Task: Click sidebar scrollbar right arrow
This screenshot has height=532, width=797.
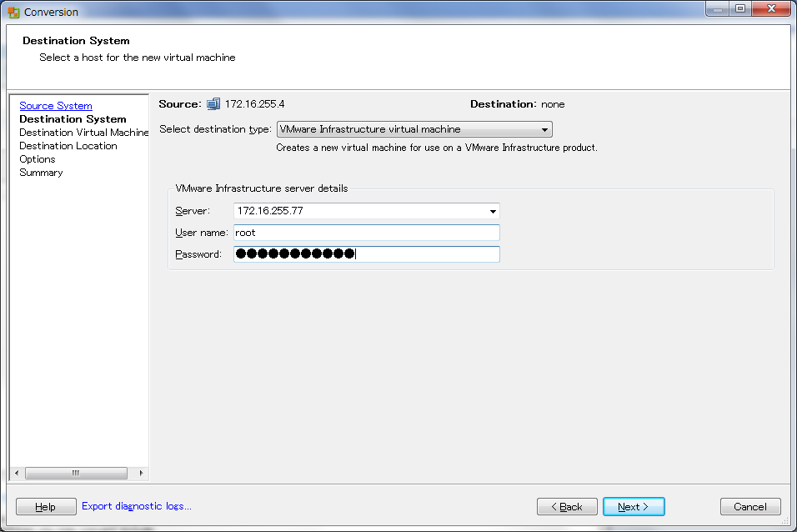Action: click(141, 473)
